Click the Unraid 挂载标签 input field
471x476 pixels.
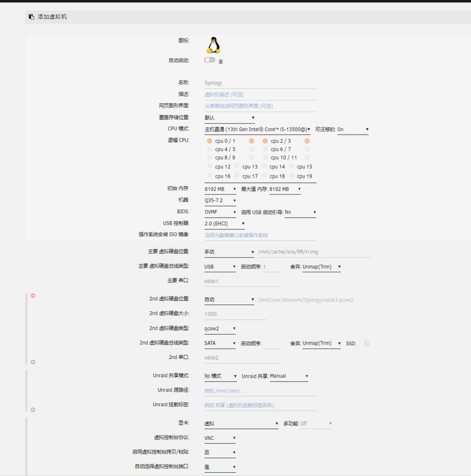coord(260,406)
